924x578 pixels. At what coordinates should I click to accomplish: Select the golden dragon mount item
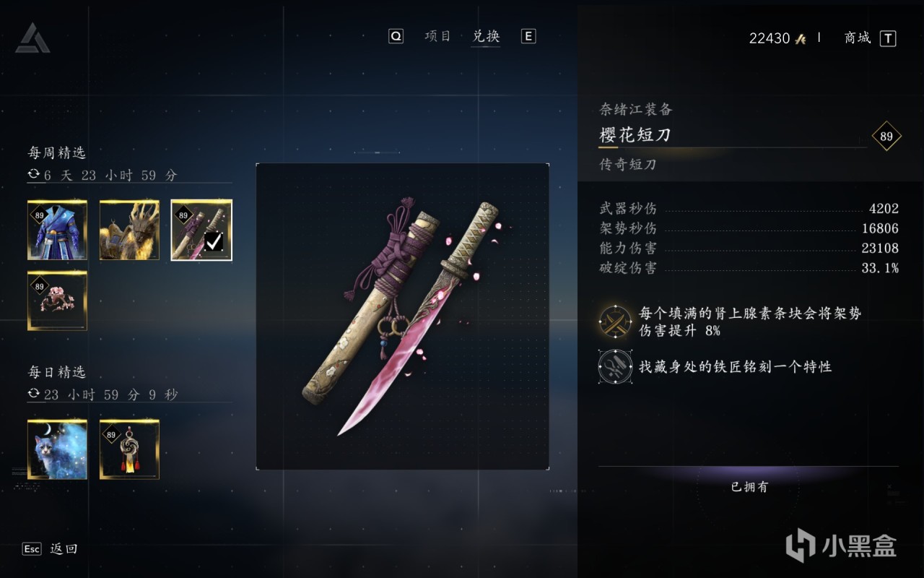click(129, 230)
